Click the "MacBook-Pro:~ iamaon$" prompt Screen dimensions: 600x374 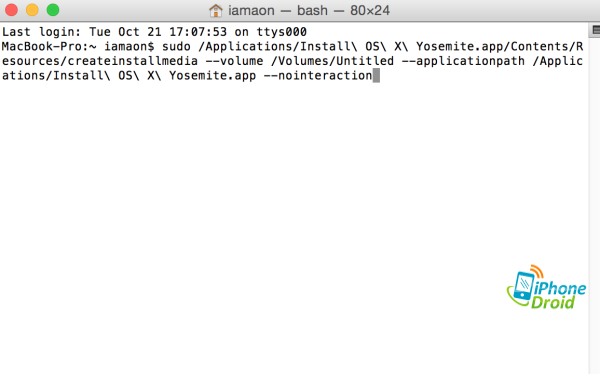pos(78,46)
